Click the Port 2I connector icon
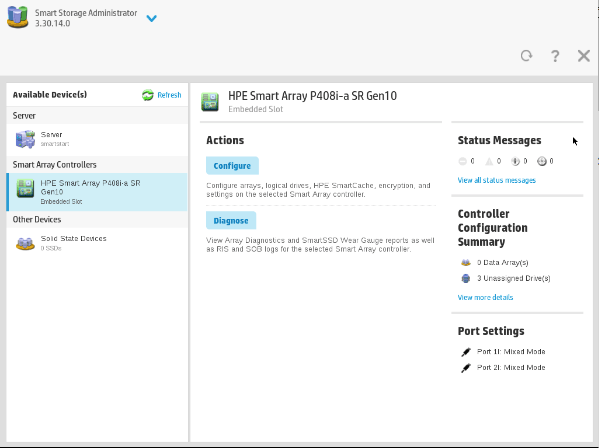This screenshot has width=599, height=448. (466, 368)
